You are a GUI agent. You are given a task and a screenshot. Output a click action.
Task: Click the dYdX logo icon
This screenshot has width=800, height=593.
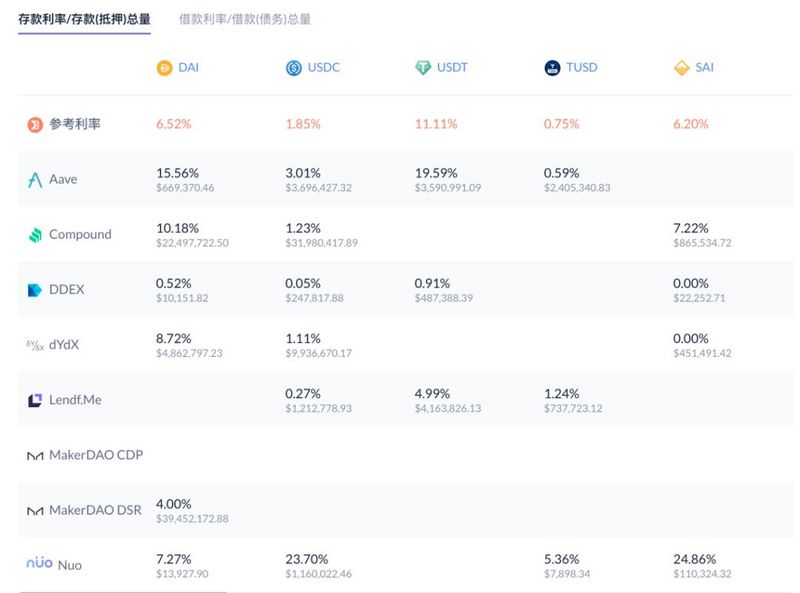click(x=35, y=345)
